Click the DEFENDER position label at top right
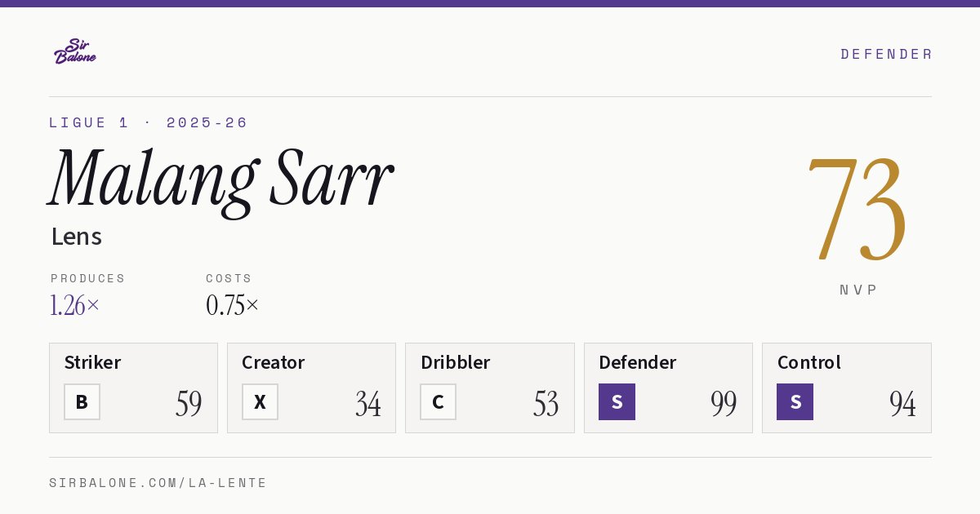The height and width of the screenshot is (514, 980). point(886,54)
